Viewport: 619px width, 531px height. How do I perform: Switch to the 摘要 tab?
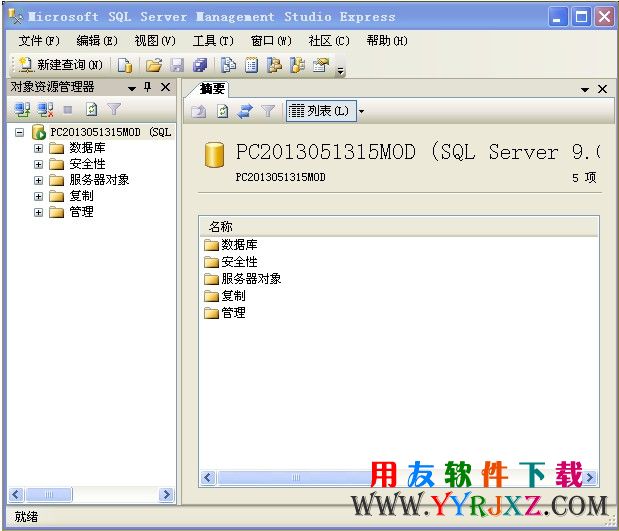212,89
